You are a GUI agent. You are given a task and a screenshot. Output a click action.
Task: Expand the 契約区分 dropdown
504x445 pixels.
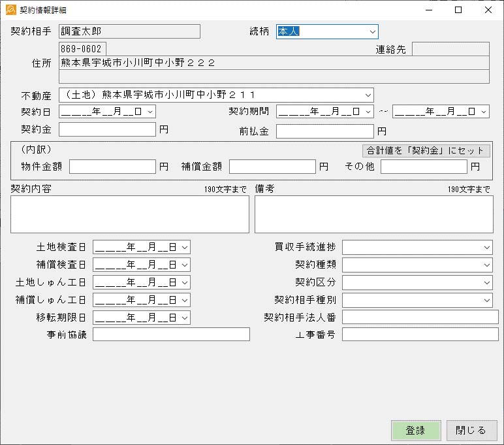click(x=487, y=282)
